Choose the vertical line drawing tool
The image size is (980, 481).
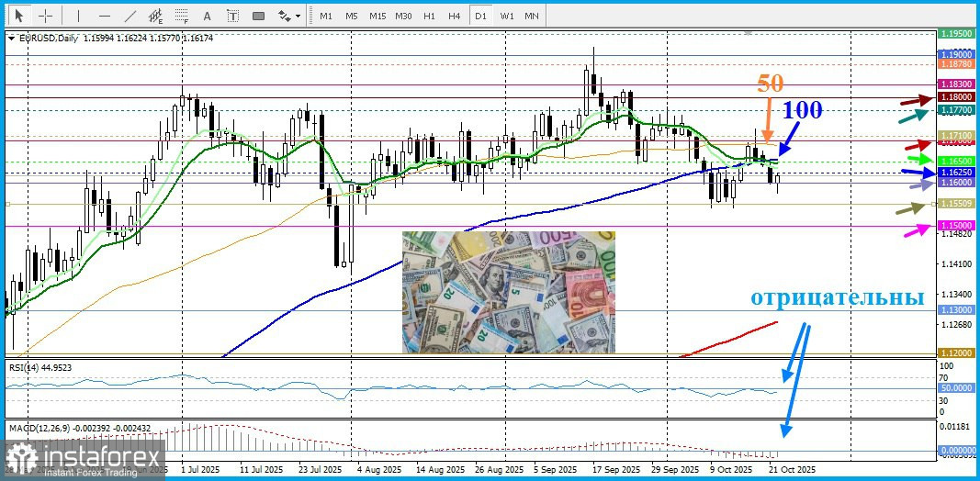[78, 16]
